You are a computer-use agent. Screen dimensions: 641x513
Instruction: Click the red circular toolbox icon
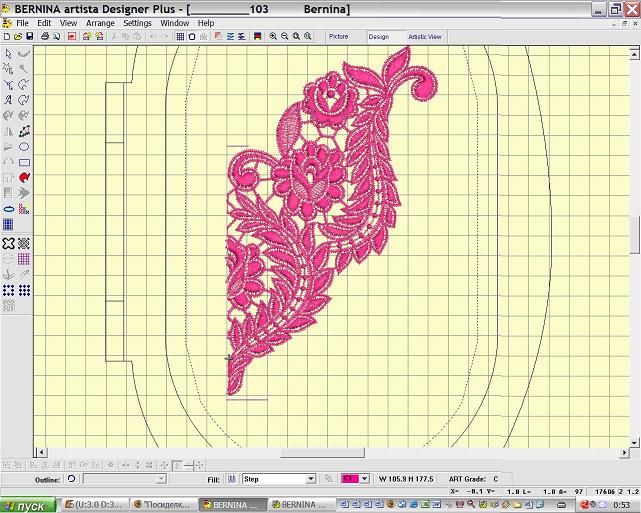coord(24,177)
